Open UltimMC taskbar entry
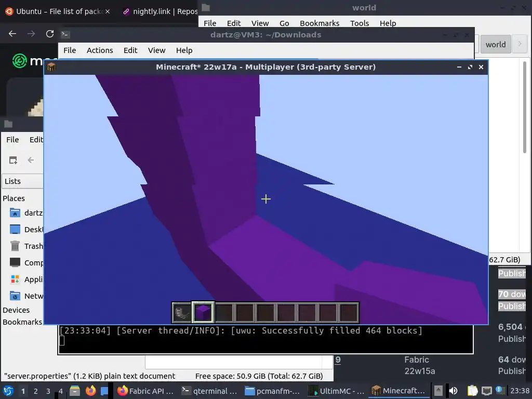This screenshot has height=399, width=532. 336,391
